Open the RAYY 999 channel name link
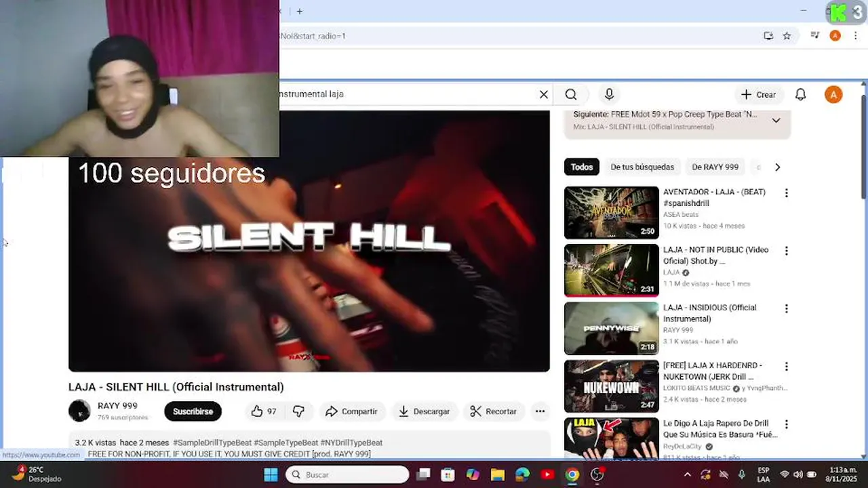The height and width of the screenshot is (488, 868). (x=117, y=406)
